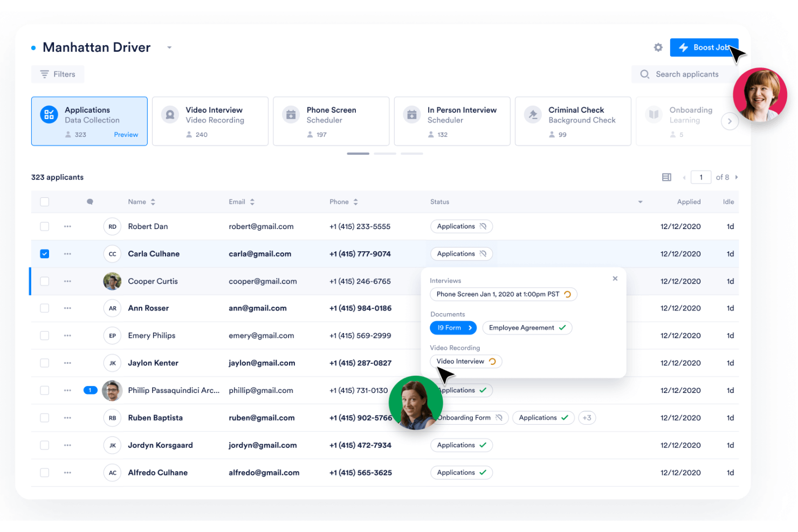Open Jaylon Kenter's applicant name
Image resolution: width=798 pixels, height=532 pixels.
tap(153, 363)
